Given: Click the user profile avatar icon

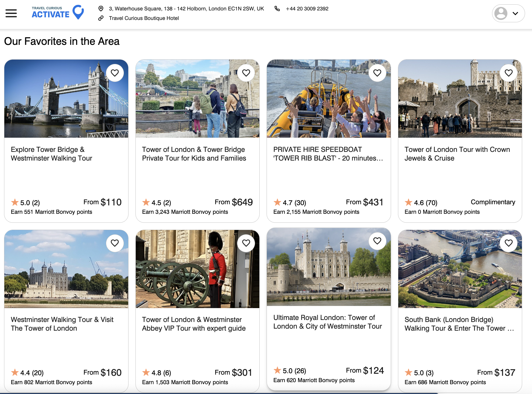Looking at the screenshot, I should click(x=501, y=13).
